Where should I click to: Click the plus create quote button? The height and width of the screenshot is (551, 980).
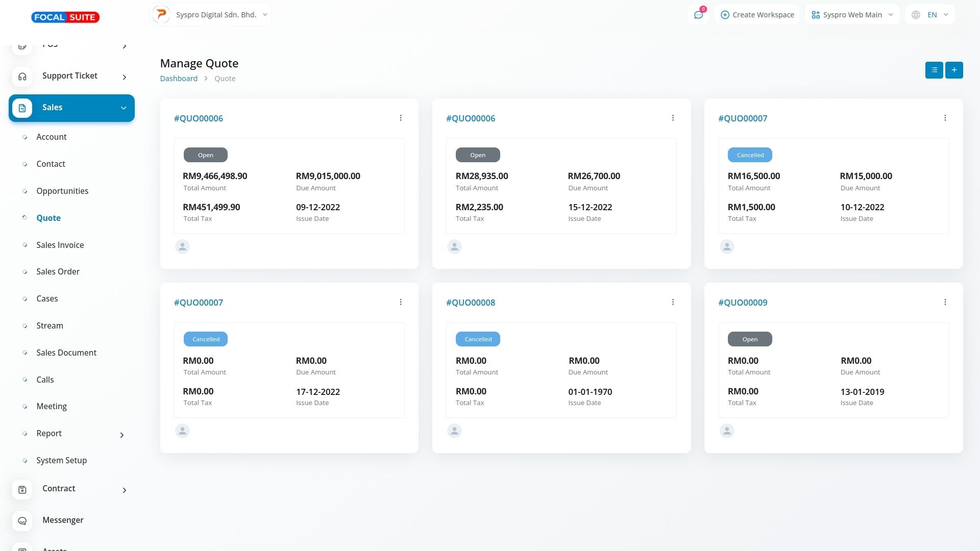953,70
